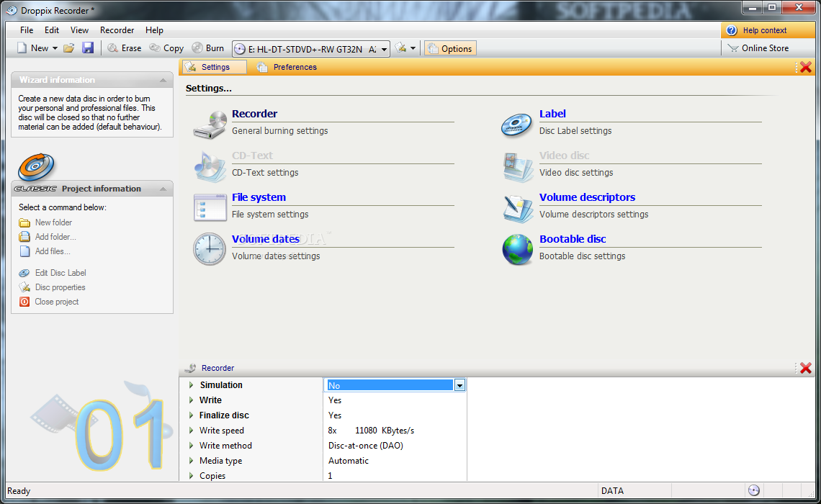Click the Add folder command icon
Image resolution: width=821 pixels, height=504 pixels.
[x=24, y=237]
